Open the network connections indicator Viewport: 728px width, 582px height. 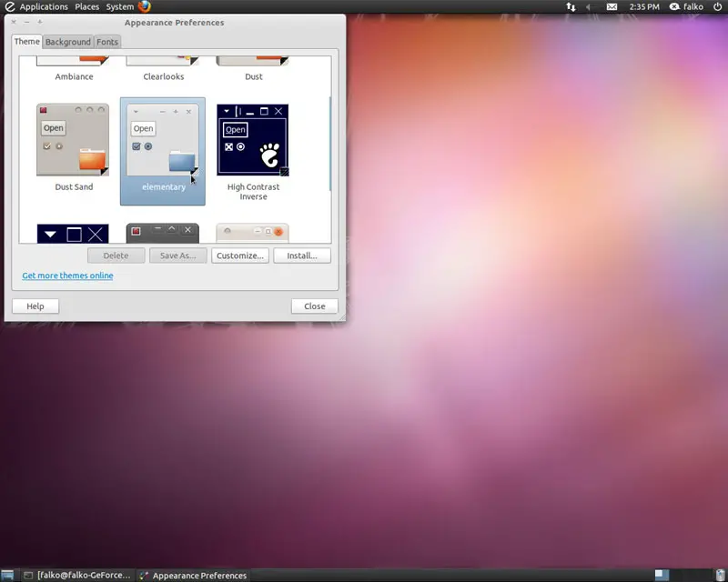click(x=571, y=7)
